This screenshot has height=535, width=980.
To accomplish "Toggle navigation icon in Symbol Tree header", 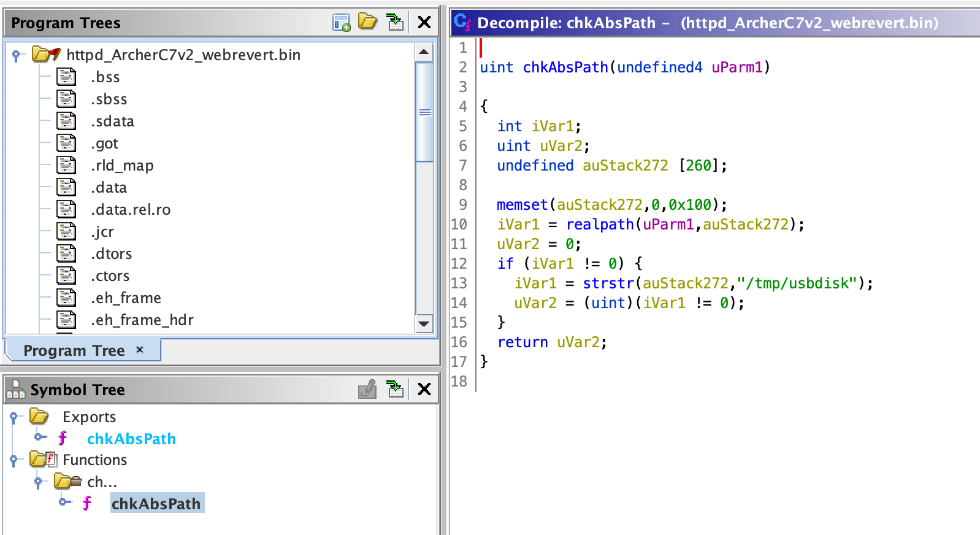I will [x=396, y=389].
